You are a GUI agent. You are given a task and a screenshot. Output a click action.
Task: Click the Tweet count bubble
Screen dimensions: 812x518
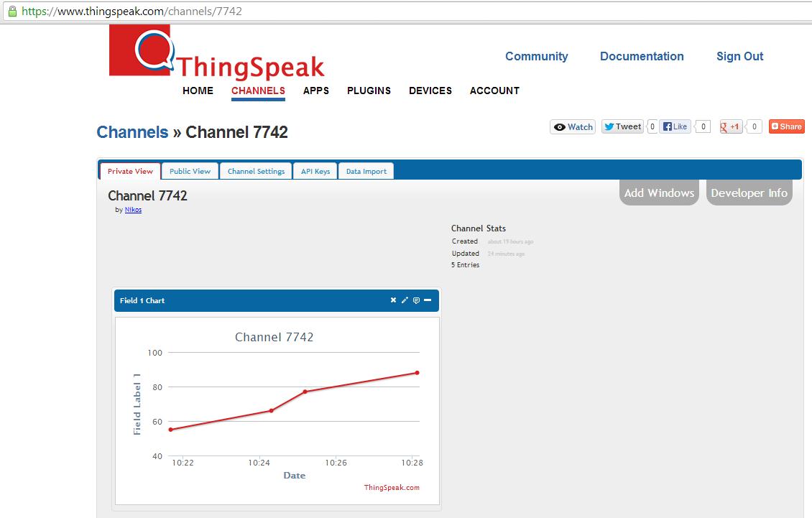point(652,126)
